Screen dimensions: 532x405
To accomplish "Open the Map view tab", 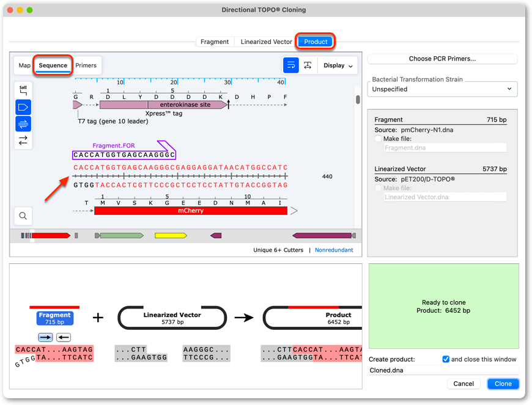I will (x=24, y=65).
